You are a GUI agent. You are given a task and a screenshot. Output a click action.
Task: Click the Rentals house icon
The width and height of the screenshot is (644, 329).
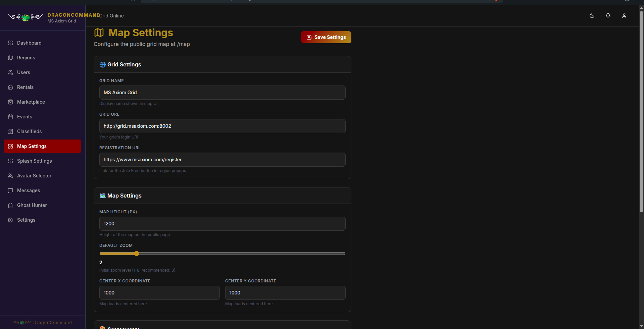[10, 87]
